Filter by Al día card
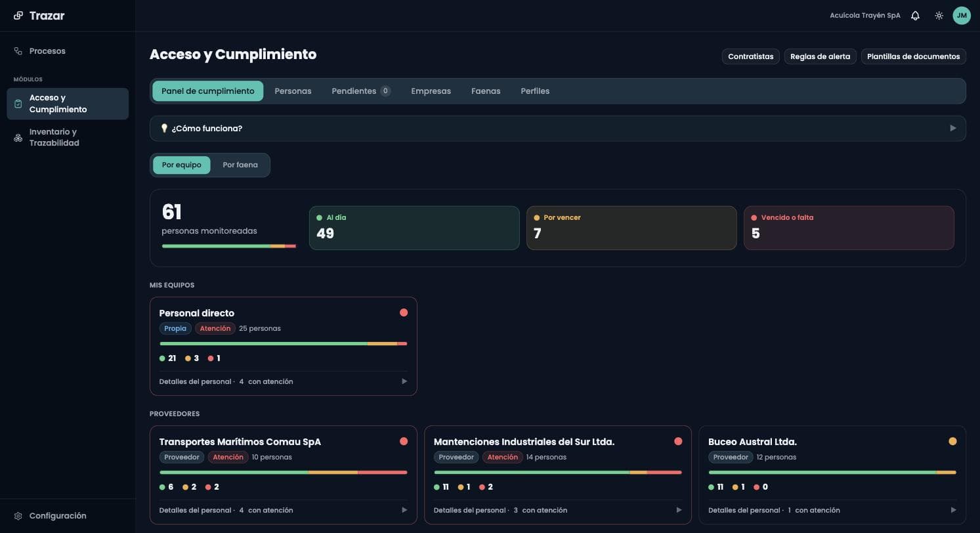This screenshot has height=533, width=980. pos(414,228)
